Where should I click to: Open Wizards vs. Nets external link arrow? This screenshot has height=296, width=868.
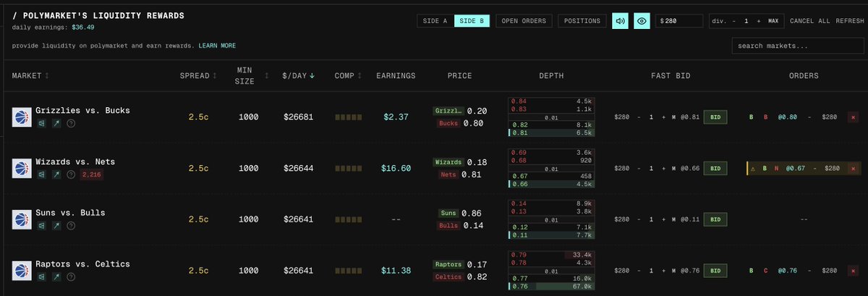click(56, 174)
